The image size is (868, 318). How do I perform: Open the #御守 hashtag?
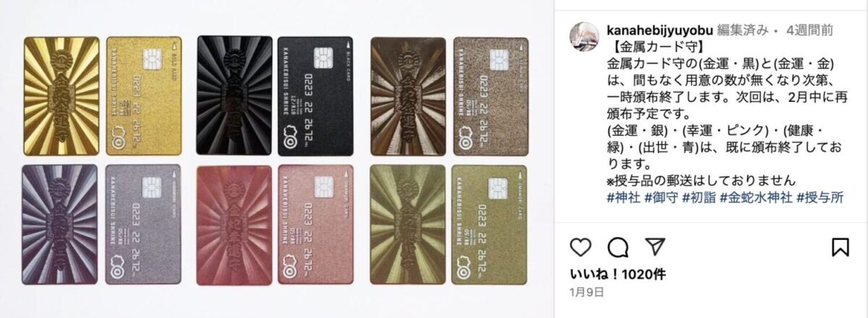(662, 197)
